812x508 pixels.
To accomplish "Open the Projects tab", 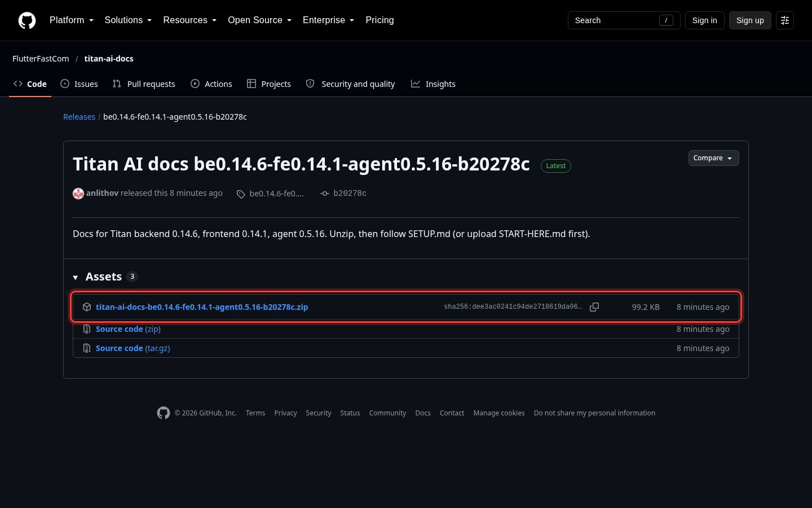I will [x=269, y=84].
